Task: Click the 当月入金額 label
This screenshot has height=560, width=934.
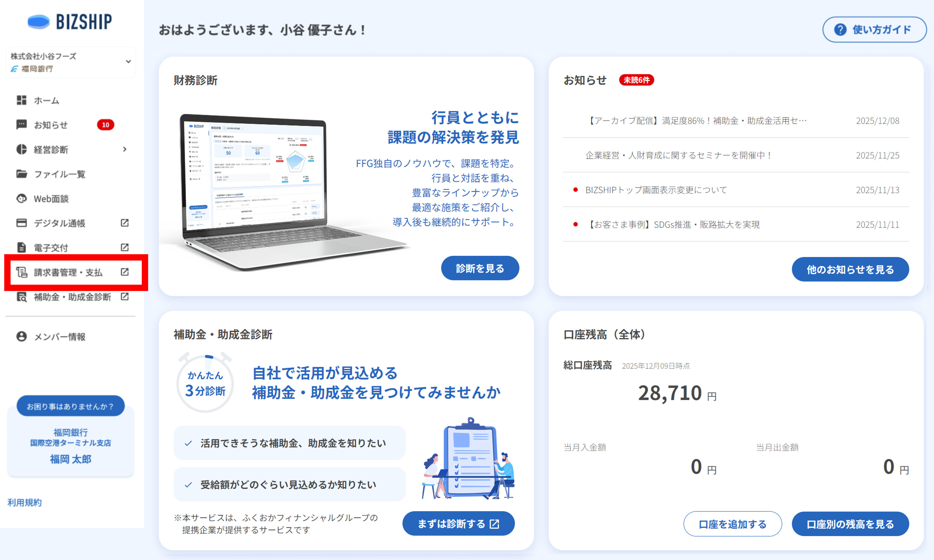Action: (585, 448)
